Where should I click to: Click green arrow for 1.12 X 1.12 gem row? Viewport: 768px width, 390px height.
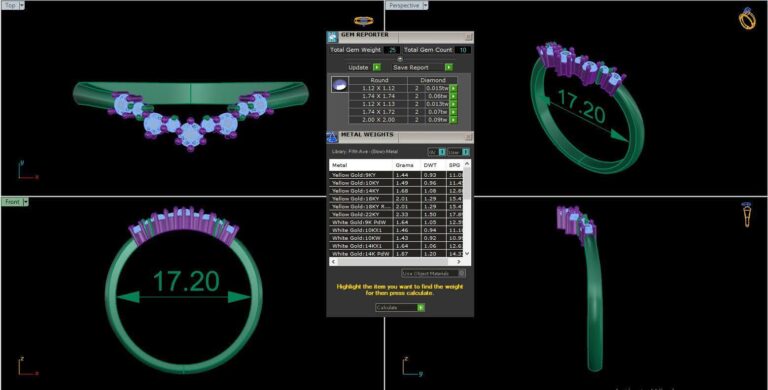coord(454,88)
